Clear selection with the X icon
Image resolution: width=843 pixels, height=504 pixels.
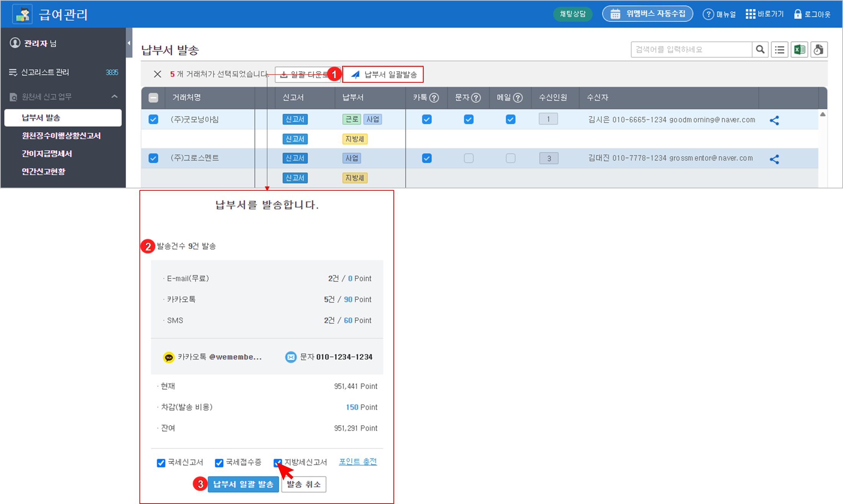157,74
